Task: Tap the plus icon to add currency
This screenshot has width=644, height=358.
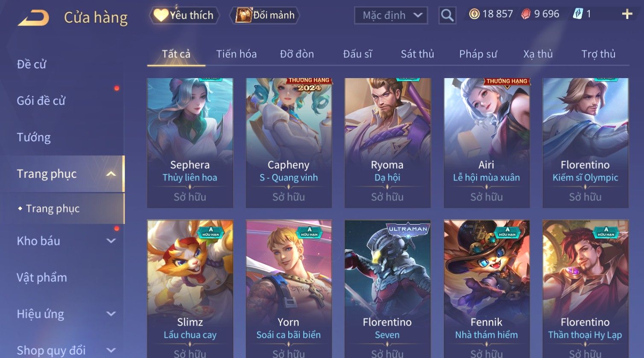Action: [627, 14]
